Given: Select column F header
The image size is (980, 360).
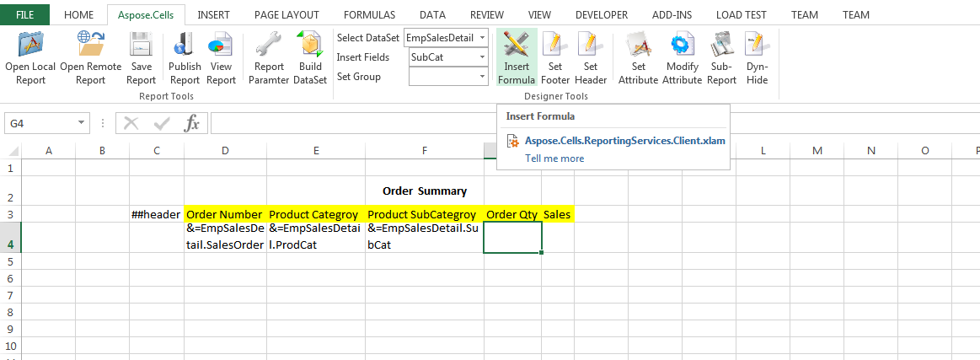Looking at the screenshot, I should [425, 151].
